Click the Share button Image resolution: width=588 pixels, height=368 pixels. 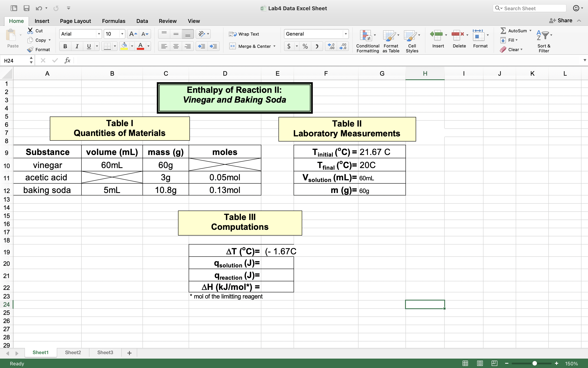[561, 20]
